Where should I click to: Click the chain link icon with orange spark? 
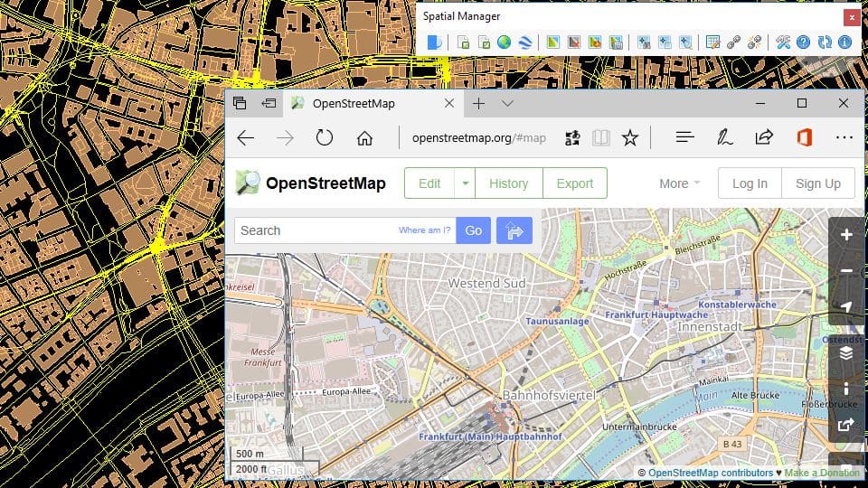tap(754, 42)
